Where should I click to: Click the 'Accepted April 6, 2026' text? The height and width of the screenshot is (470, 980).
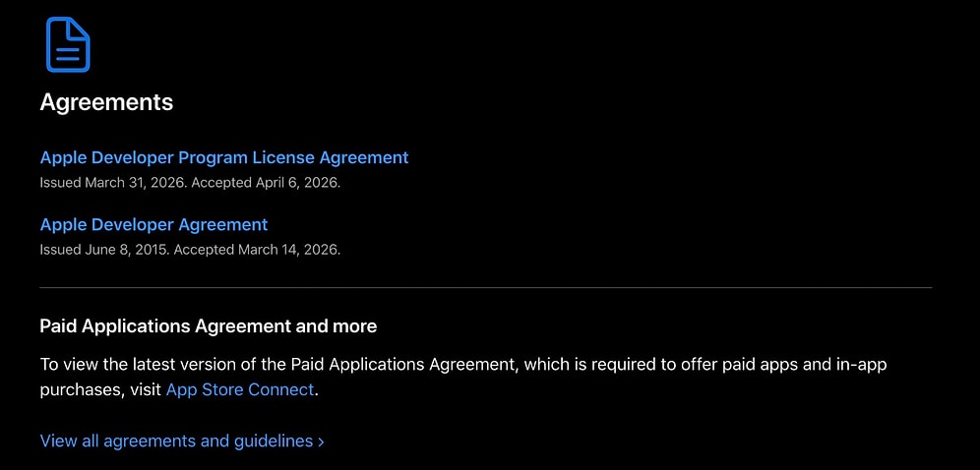pos(266,183)
